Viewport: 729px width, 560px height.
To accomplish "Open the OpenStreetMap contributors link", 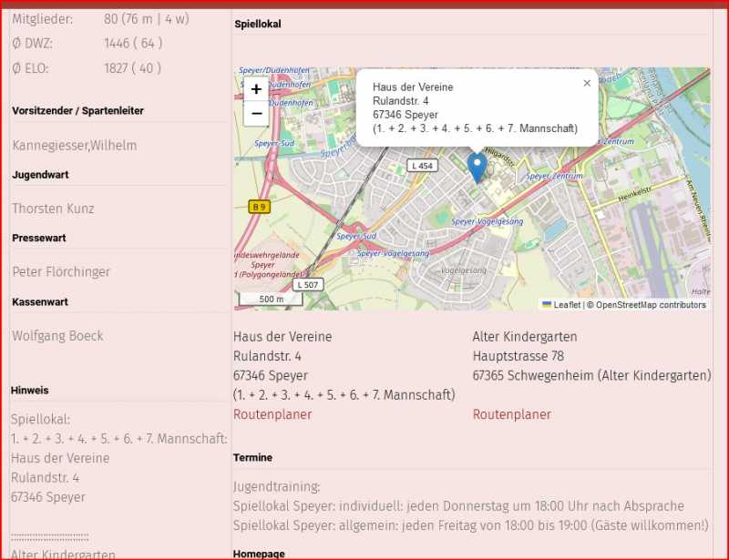I will [651, 305].
